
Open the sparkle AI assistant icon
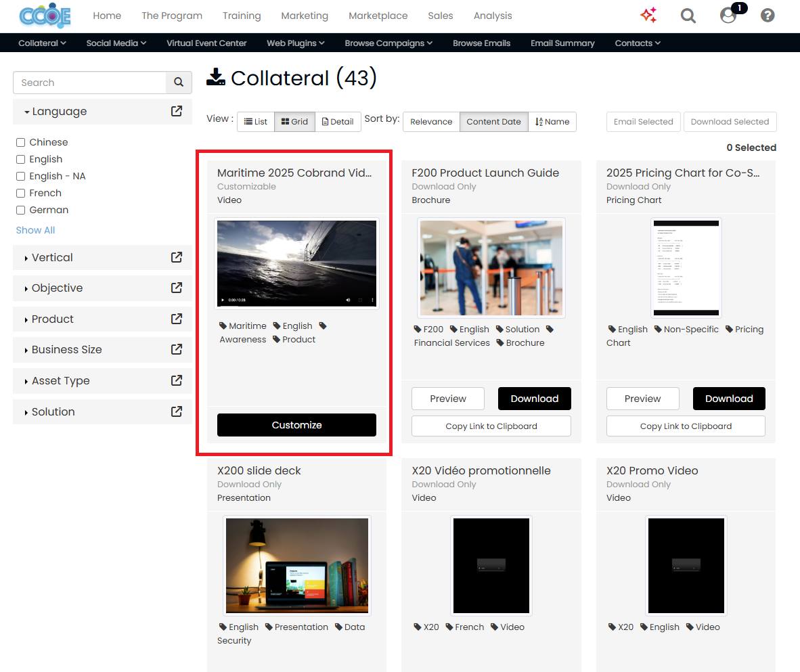(x=648, y=16)
